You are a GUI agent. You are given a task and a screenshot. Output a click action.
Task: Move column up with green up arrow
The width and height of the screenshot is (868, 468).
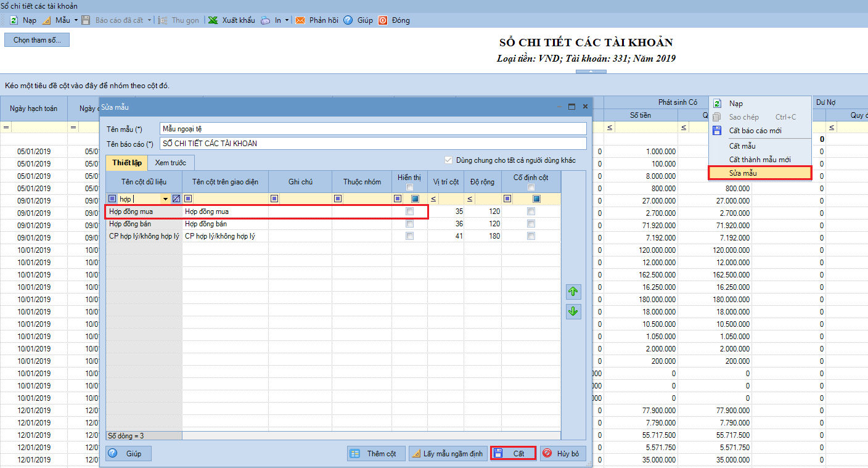pos(573,292)
